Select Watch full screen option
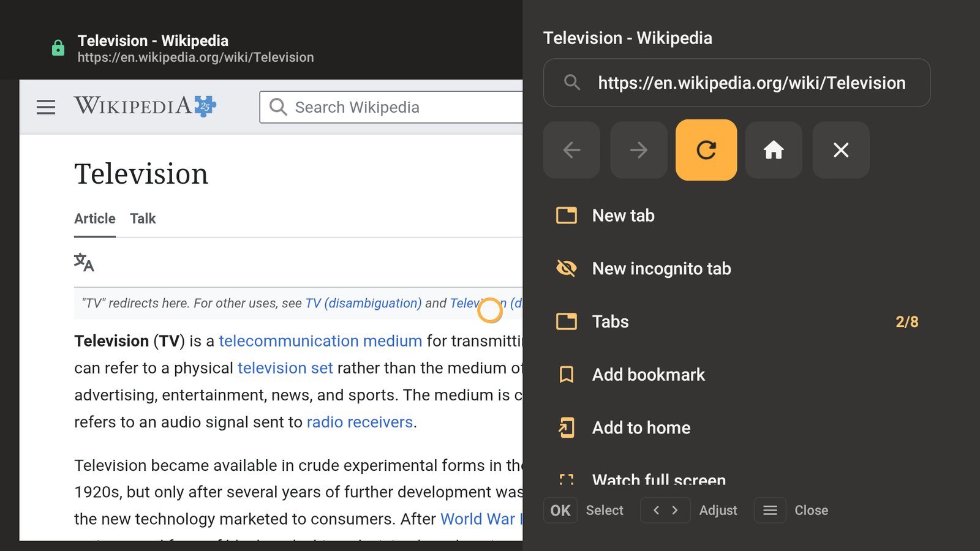 coord(737,478)
